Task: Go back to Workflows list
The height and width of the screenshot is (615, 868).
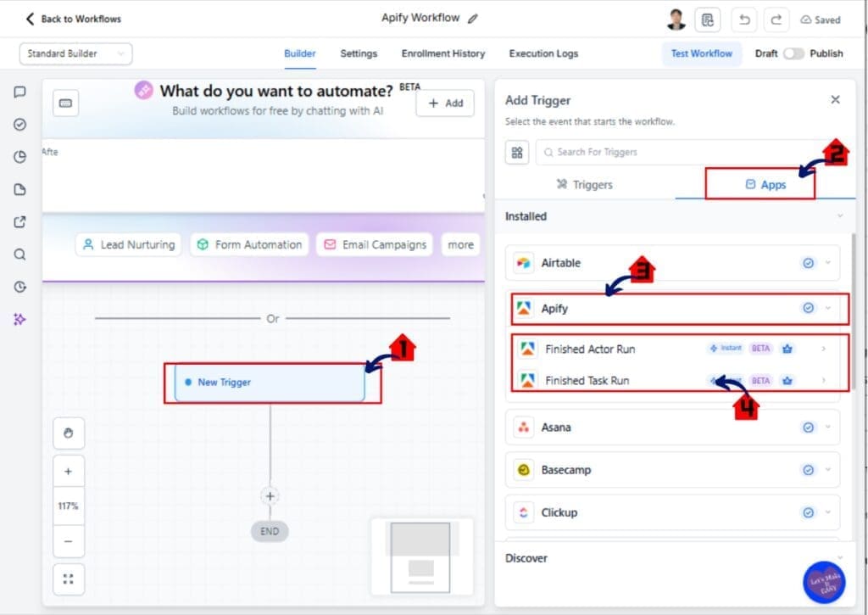Action: [73, 19]
